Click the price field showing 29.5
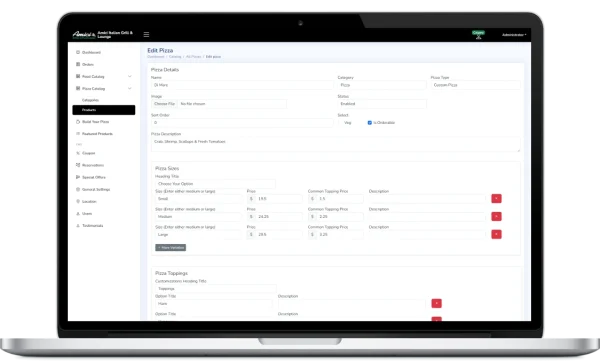 [279, 234]
